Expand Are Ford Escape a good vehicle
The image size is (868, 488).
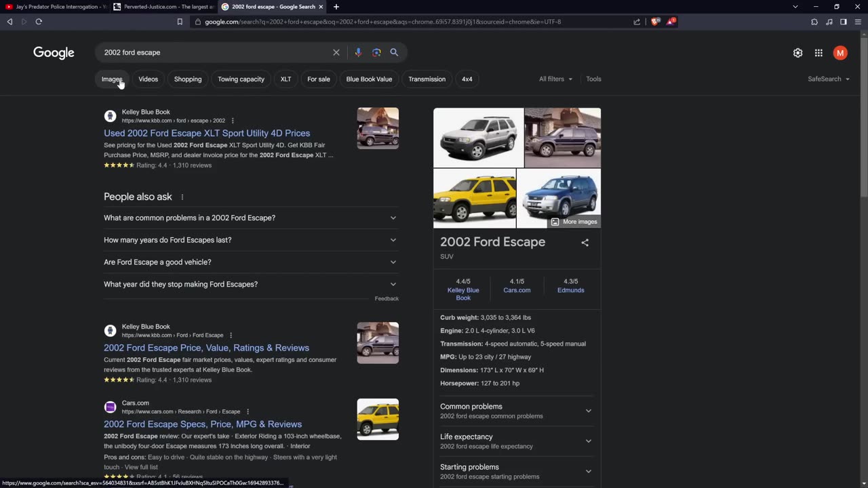pos(250,262)
